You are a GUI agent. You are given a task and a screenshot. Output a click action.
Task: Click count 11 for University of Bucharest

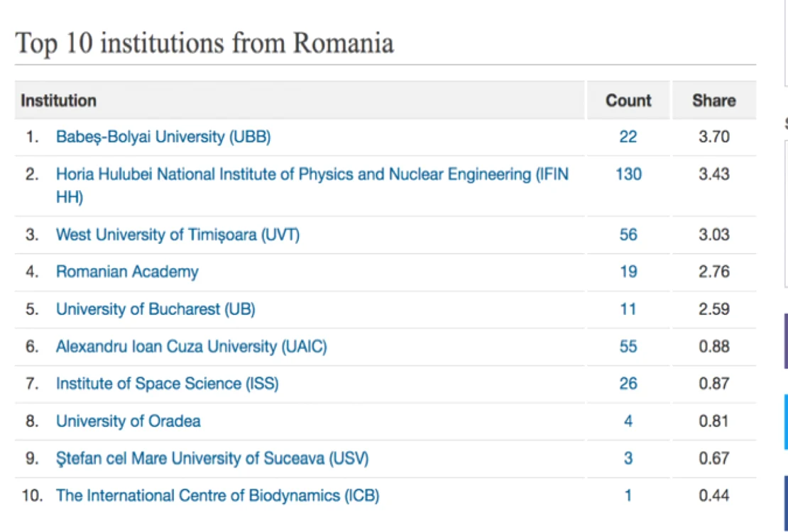628,309
